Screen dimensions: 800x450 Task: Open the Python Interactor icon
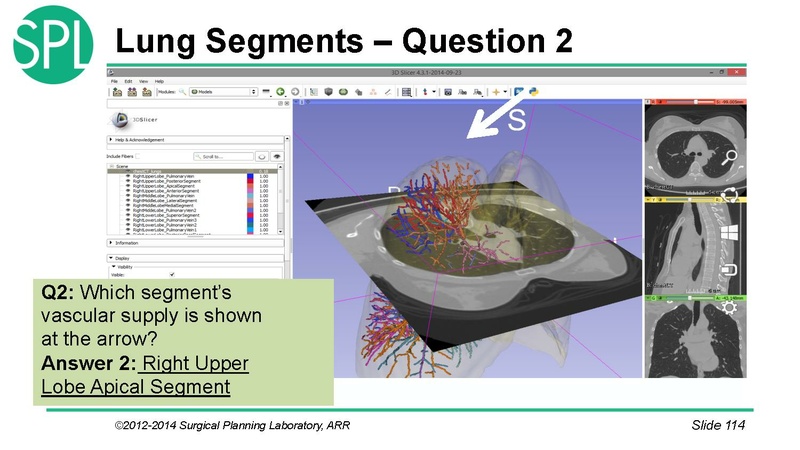pyautogui.click(x=534, y=92)
